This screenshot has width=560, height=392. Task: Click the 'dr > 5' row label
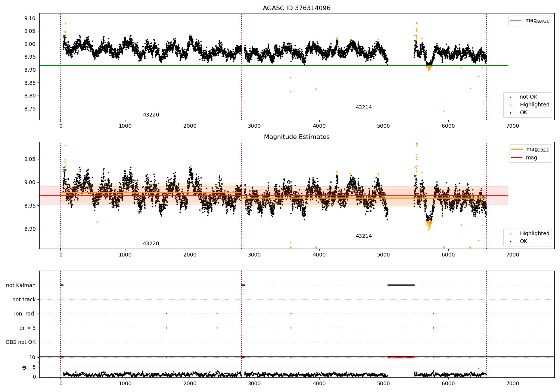click(x=28, y=328)
